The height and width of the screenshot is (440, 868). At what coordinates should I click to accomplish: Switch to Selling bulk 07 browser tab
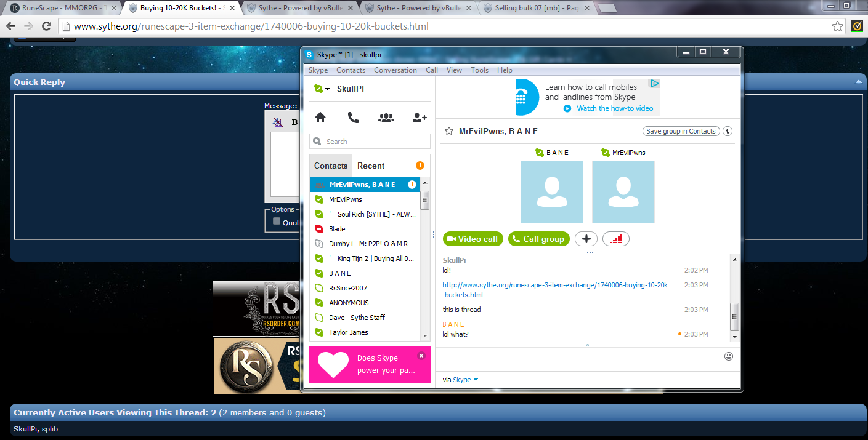click(x=536, y=8)
